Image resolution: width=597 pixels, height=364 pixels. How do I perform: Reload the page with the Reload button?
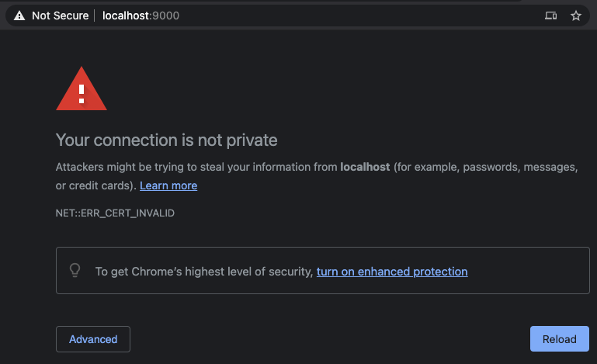point(559,339)
